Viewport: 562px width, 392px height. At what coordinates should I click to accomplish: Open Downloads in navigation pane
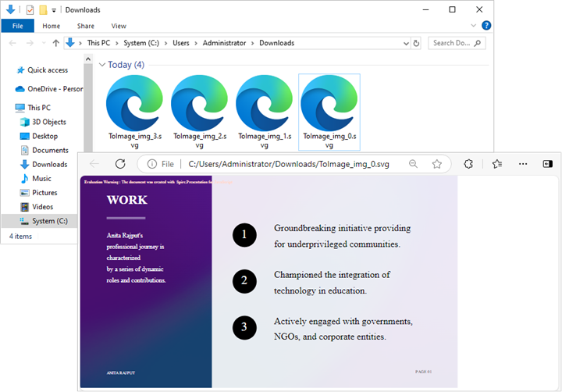coord(44,164)
